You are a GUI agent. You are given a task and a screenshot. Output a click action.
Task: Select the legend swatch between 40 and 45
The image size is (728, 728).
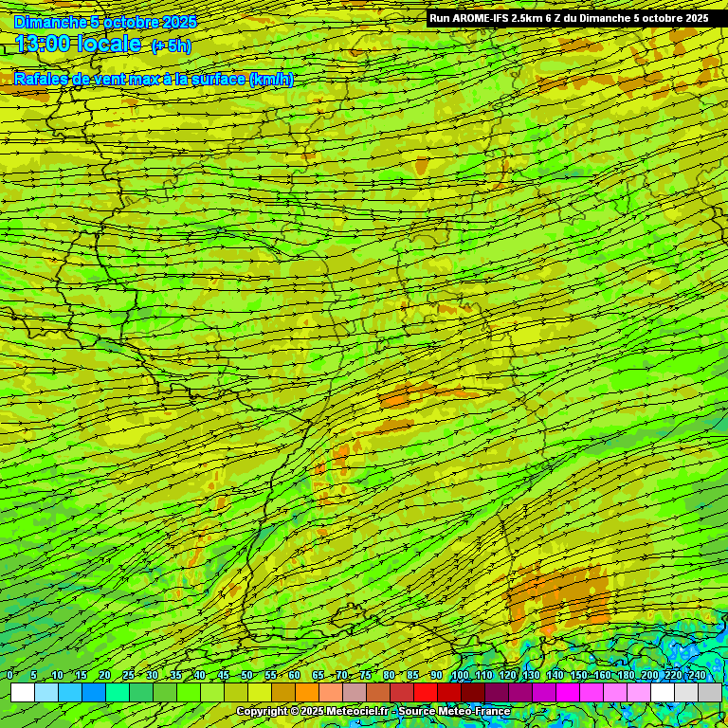click(211, 693)
